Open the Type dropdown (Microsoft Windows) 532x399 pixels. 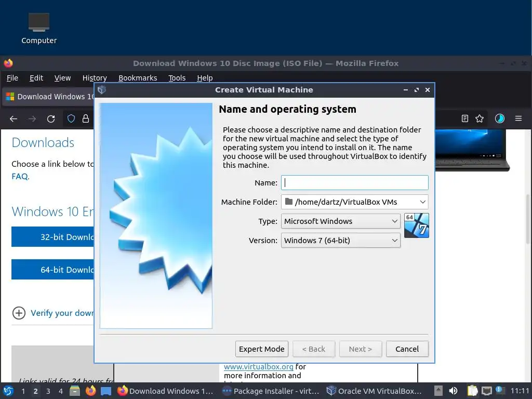point(341,221)
